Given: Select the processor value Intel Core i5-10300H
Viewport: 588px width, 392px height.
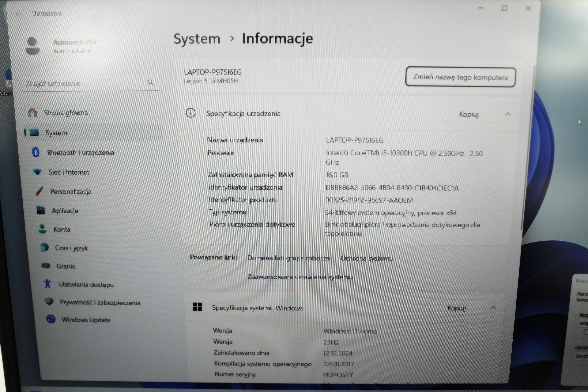Looking at the screenshot, I should pyautogui.click(x=404, y=157).
